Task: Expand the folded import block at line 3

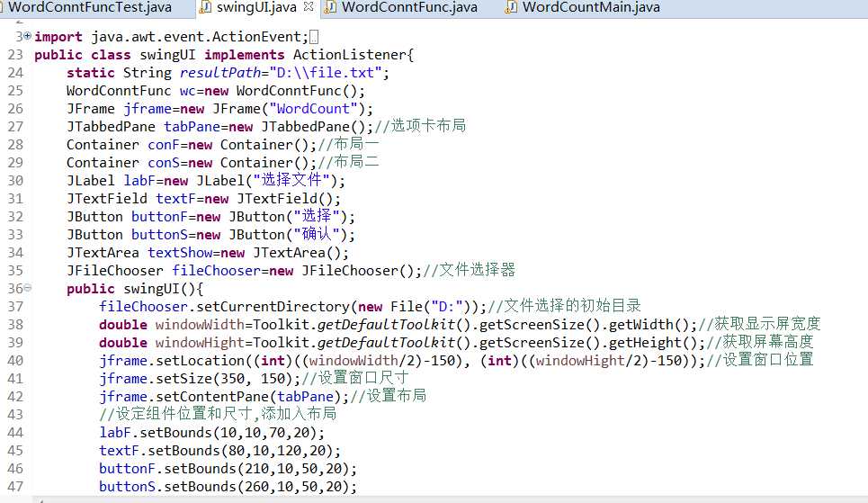Action: click(x=27, y=36)
